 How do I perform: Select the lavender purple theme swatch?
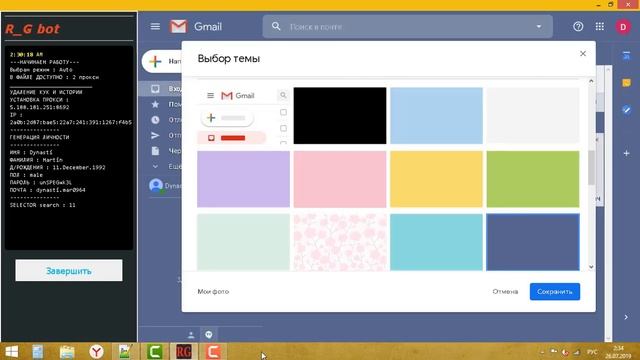[243, 179]
